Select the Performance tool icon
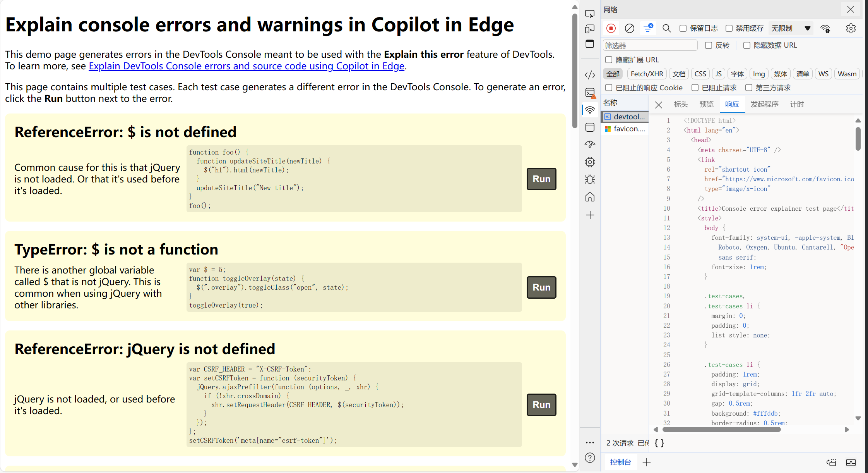Screen dimensions: 868x473 [x=590, y=144]
